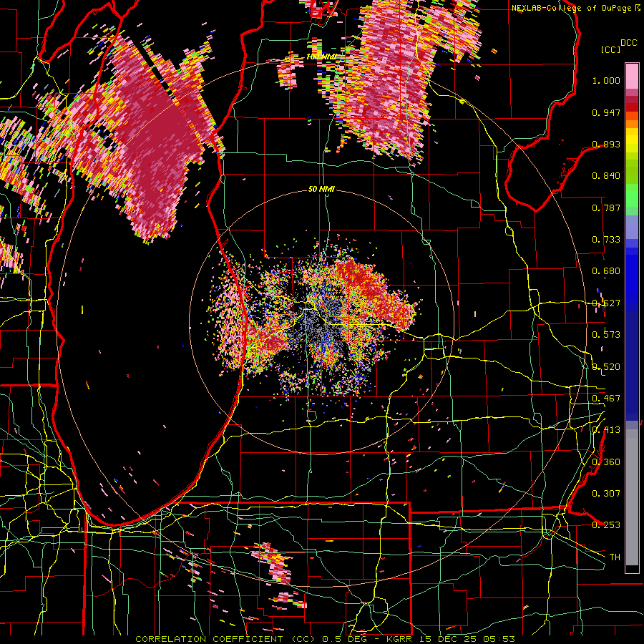Click the 50 NMI range ring label
This screenshot has width=644, height=644.
[321, 189]
